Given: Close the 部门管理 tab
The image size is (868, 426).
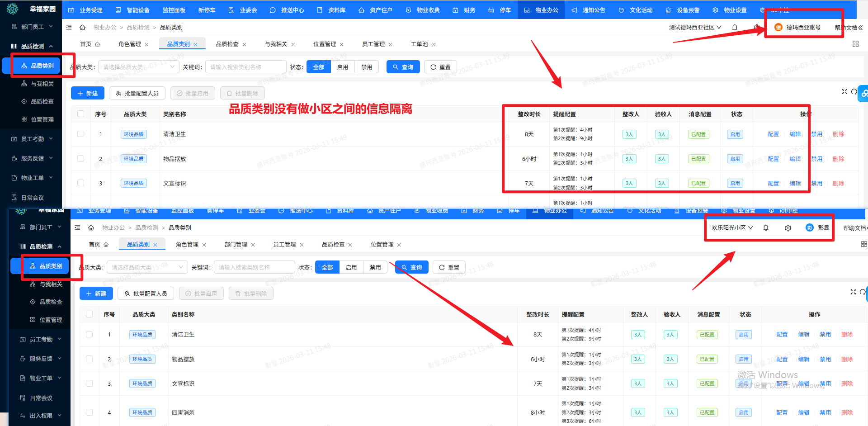Looking at the screenshot, I should coord(253,245).
